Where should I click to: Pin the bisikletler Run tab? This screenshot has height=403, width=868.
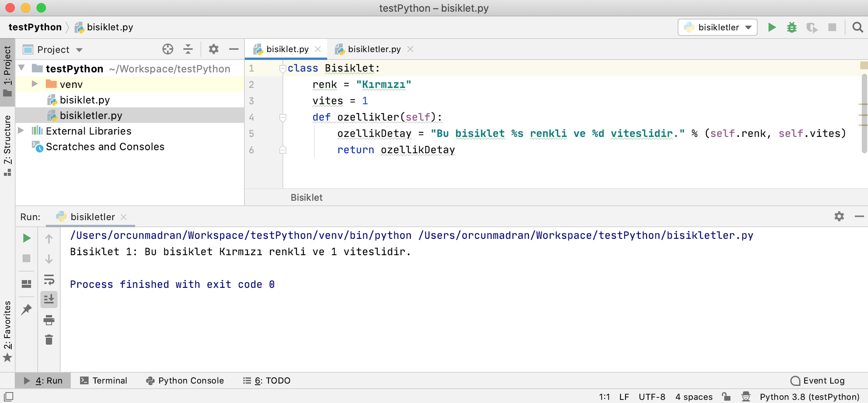(26, 309)
